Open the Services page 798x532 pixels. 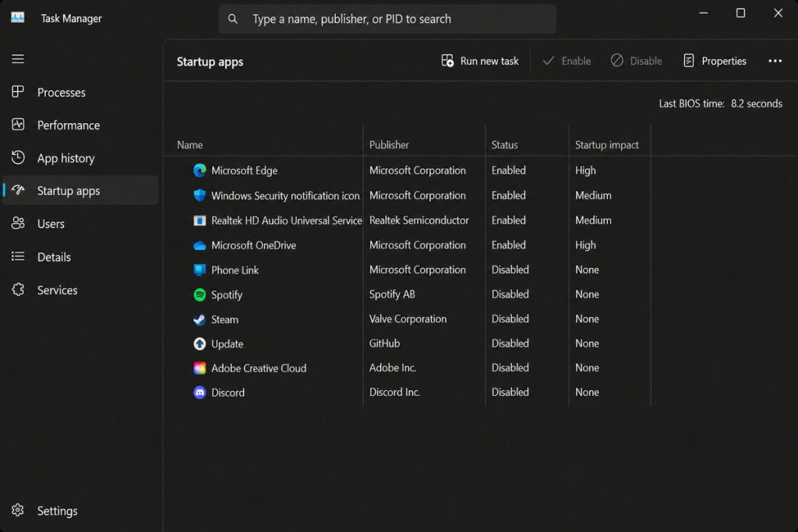tap(80, 290)
